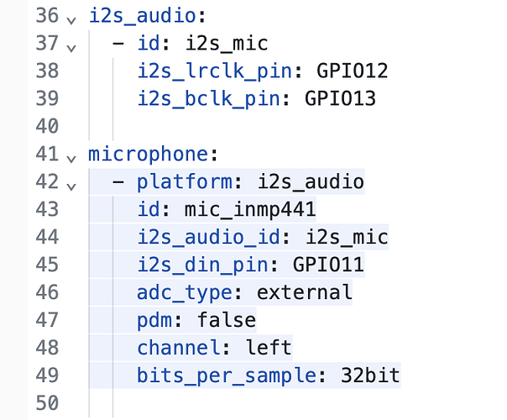Click the false value after pdm
The height and width of the screenshot is (420, 507).
[x=227, y=320]
